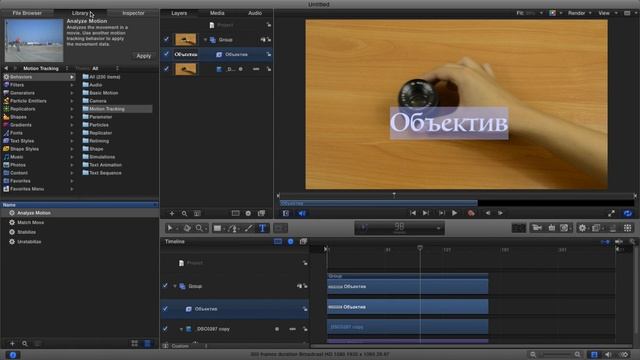The height and width of the screenshot is (360, 640).
Task: Uncheck Объектив visibility in Timeline
Action: coord(165,309)
